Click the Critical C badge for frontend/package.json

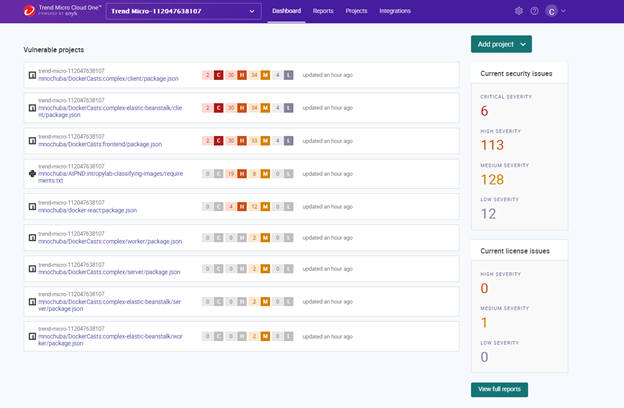point(218,141)
